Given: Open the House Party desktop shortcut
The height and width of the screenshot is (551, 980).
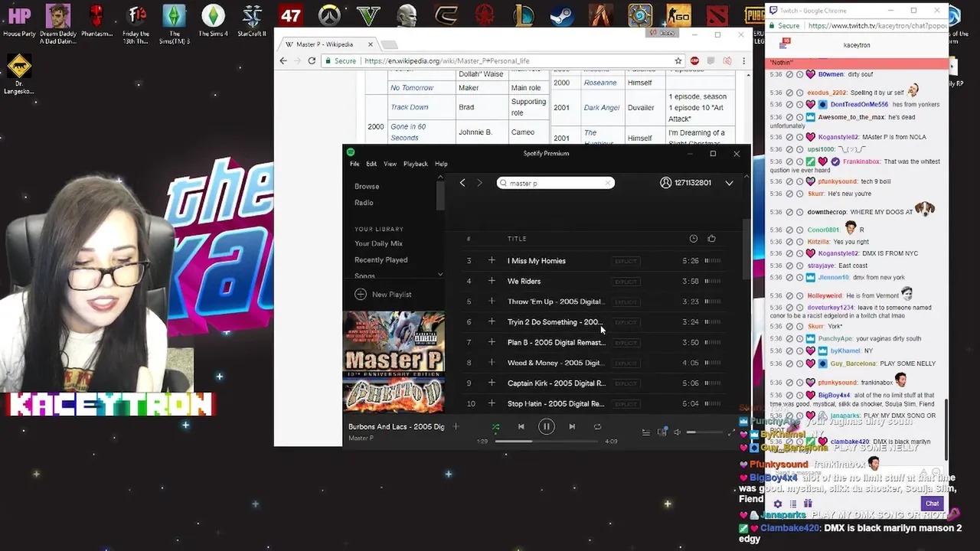Looking at the screenshot, I should 19,20.
